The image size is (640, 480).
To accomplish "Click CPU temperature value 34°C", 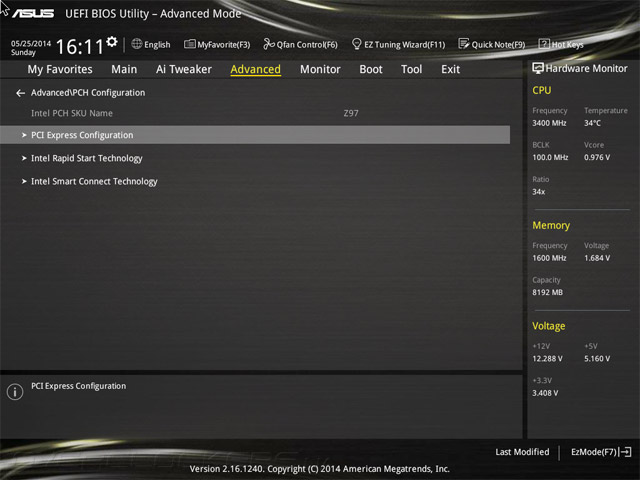I will point(592,123).
